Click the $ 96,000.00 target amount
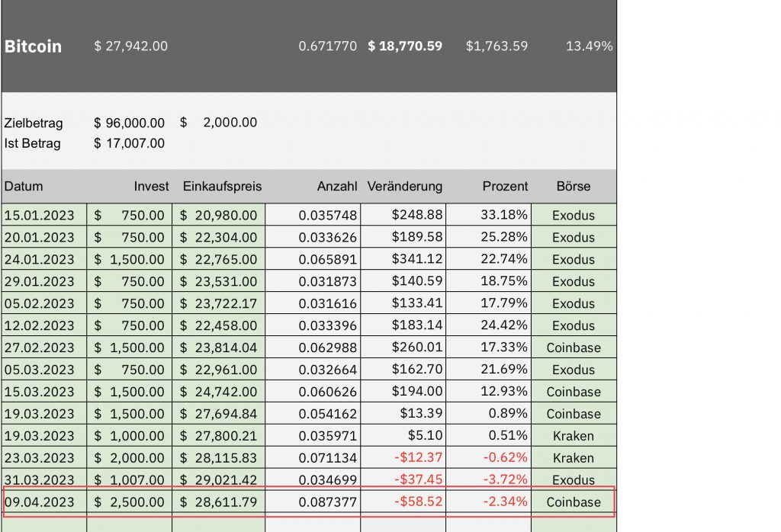The height and width of the screenshot is (532, 781). [129, 123]
